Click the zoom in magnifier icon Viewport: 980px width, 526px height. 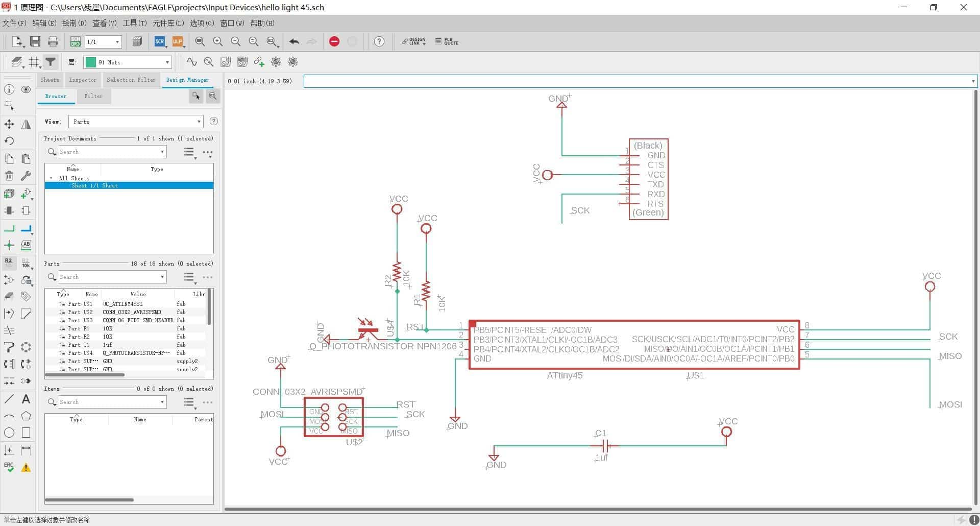218,42
